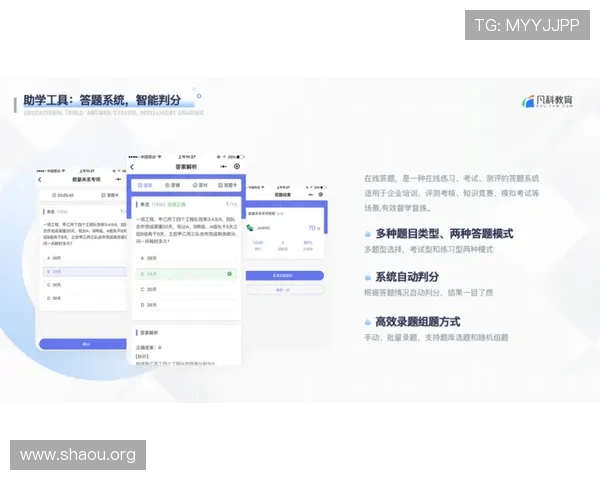
Task: Click heading 高效录题组题方式
Action: [x=418, y=322]
